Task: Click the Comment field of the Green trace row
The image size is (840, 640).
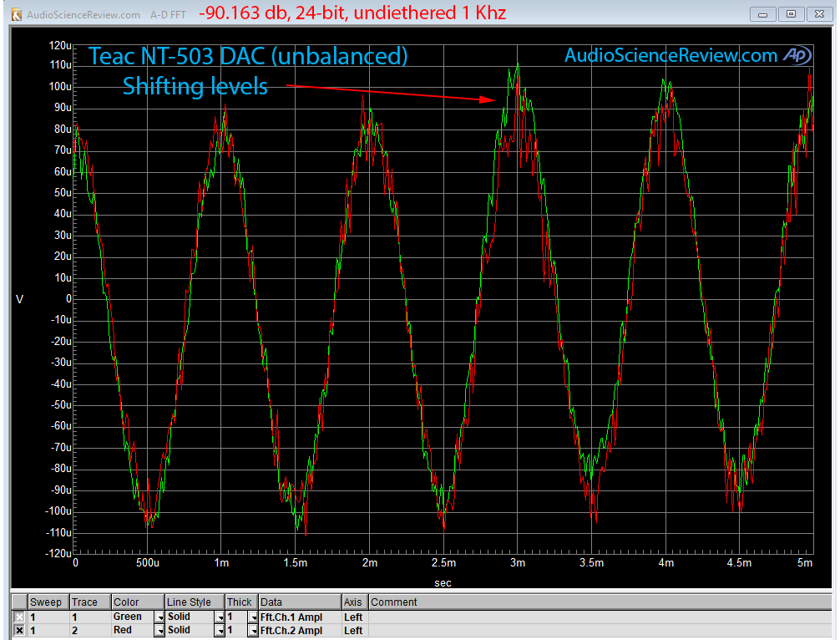Action: 600,617
